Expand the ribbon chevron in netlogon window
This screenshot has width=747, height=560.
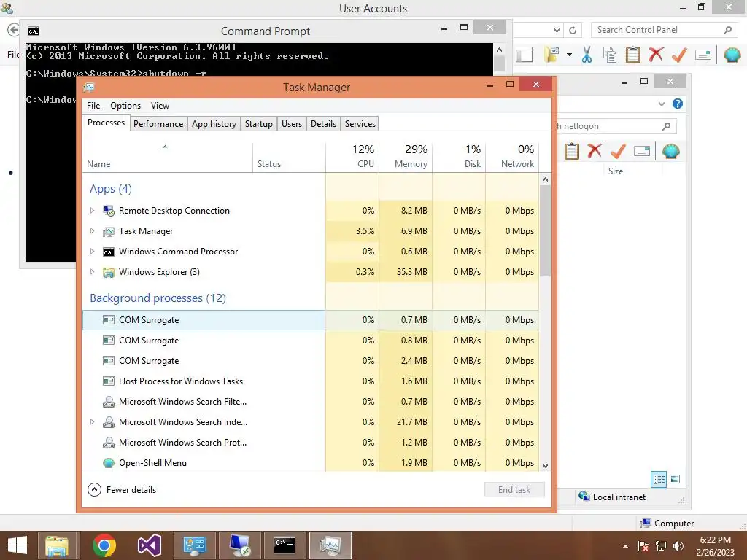661,104
